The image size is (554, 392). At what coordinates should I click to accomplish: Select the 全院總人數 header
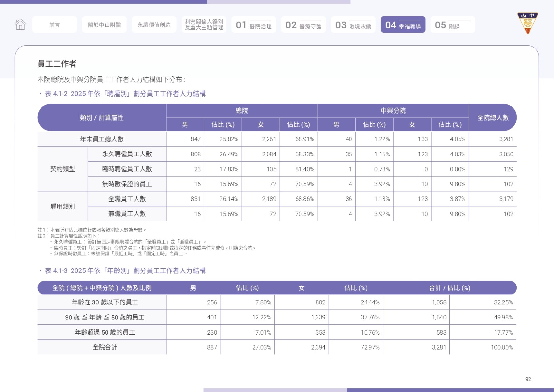pos(493,118)
